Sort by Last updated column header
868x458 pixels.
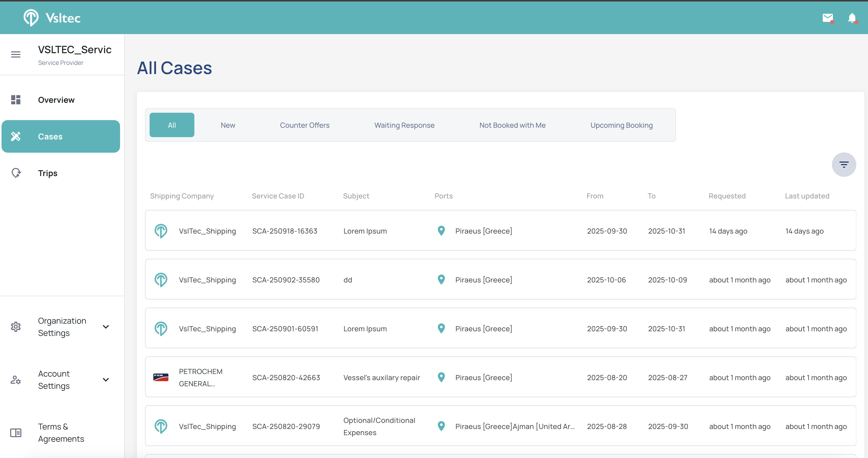(807, 196)
